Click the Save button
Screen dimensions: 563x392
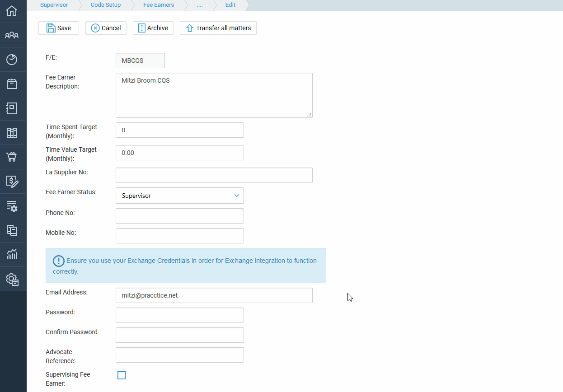pyautogui.click(x=59, y=28)
